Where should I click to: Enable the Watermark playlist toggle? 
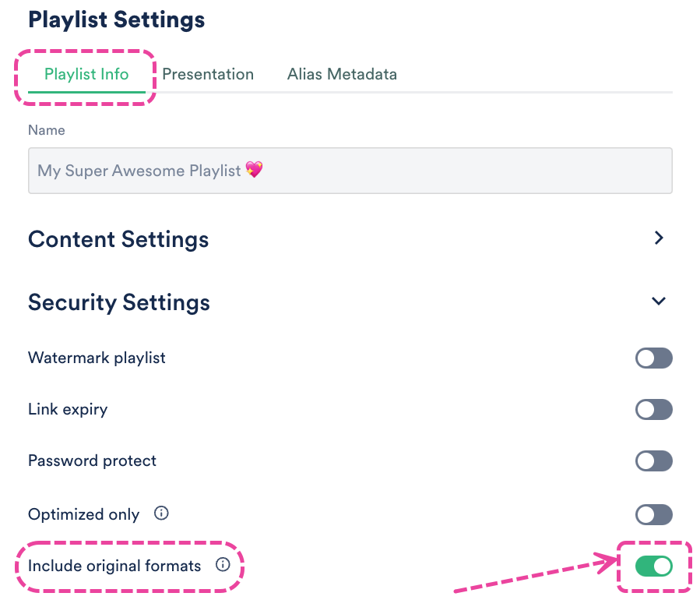pos(653,358)
